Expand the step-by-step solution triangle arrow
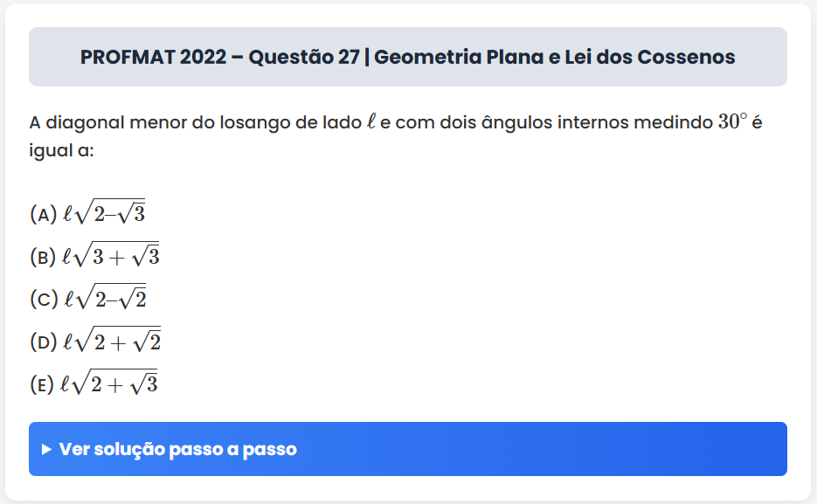The image size is (817, 504). (x=47, y=450)
